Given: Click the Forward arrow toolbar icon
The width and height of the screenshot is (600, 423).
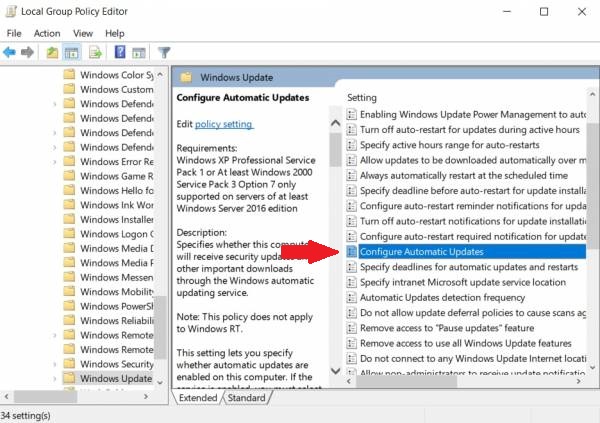Looking at the screenshot, I should click(27, 52).
